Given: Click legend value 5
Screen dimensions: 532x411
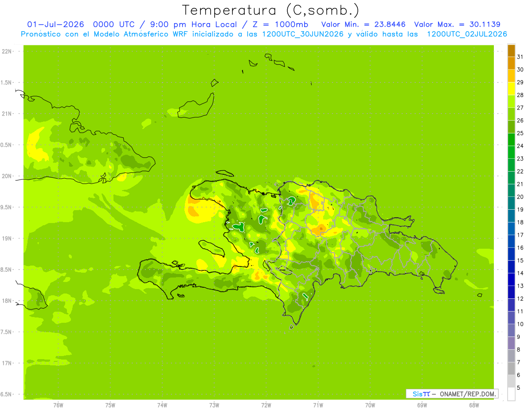Looking at the screenshot, I should coord(519,388).
